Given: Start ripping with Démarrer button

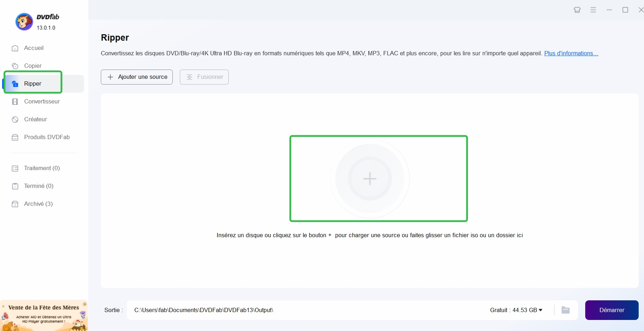Looking at the screenshot, I should (612, 310).
